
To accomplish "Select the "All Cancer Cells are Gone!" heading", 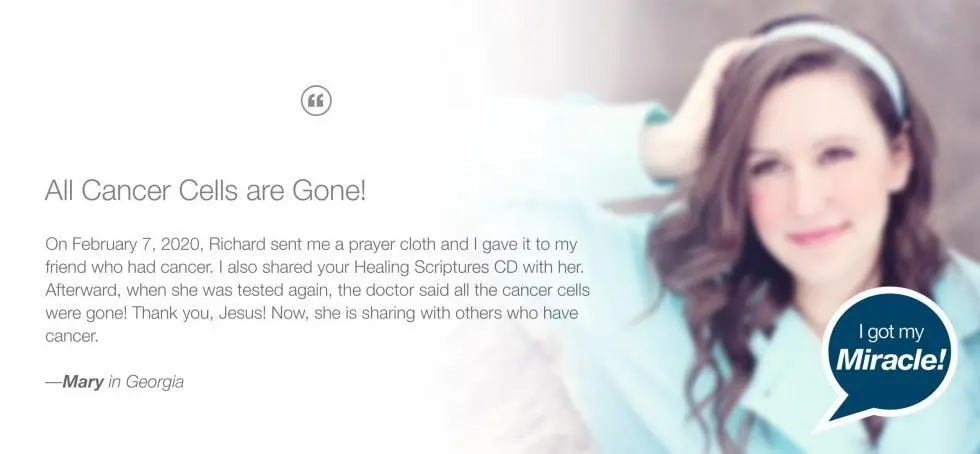I will coord(206,191).
